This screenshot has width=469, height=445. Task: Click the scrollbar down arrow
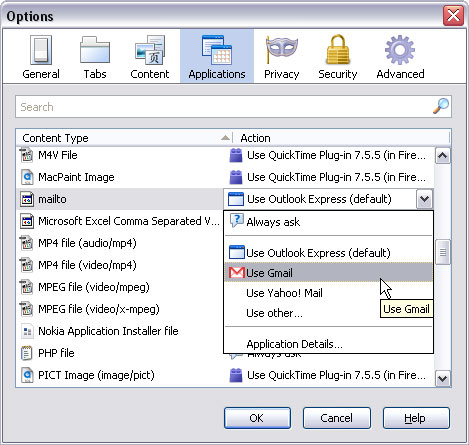click(x=442, y=378)
